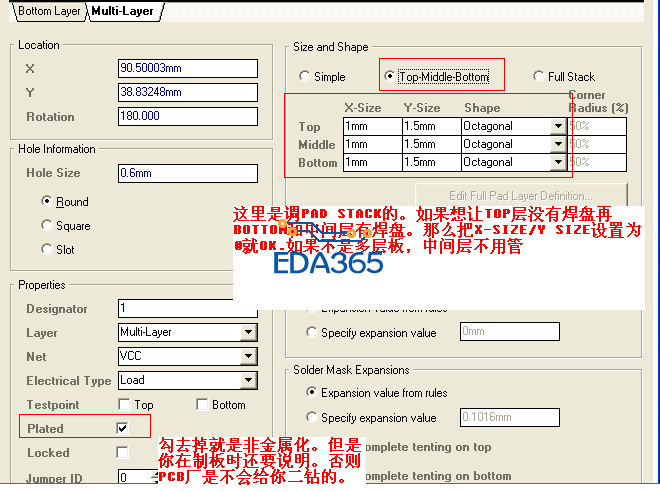
Task: Tick the Locked checkbox
Action: [122, 452]
